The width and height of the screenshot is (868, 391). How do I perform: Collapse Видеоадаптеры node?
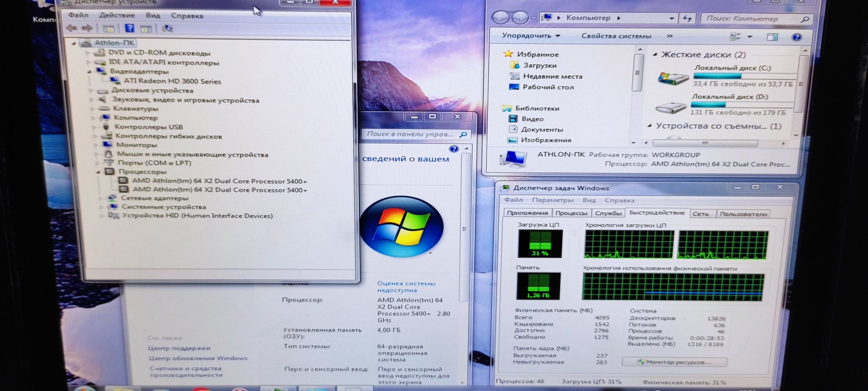(x=89, y=72)
